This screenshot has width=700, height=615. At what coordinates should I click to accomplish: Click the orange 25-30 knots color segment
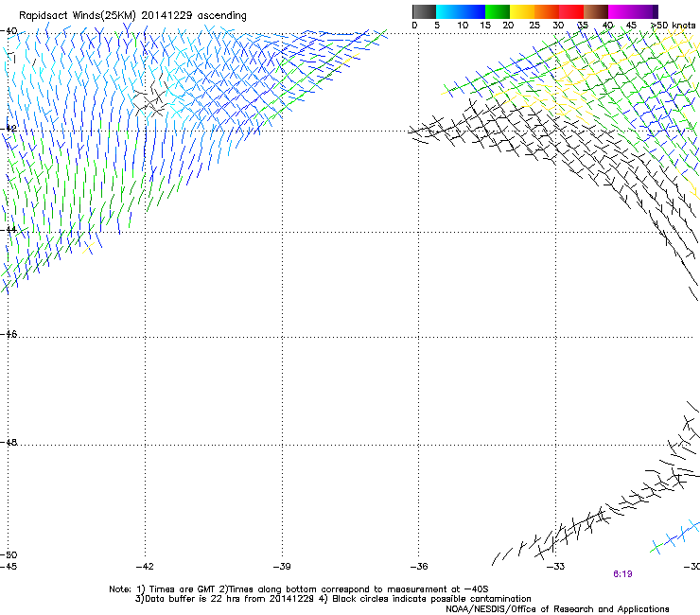click(x=547, y=11)
